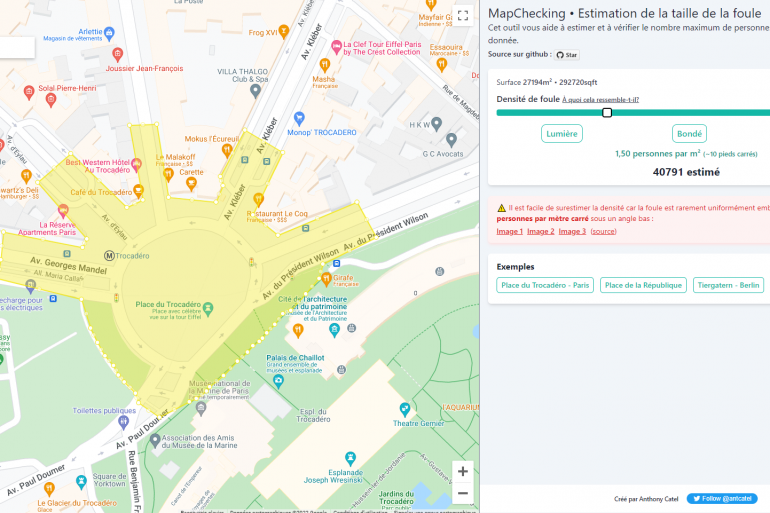Load Tiergatern - Berlin example

point(728,286)
